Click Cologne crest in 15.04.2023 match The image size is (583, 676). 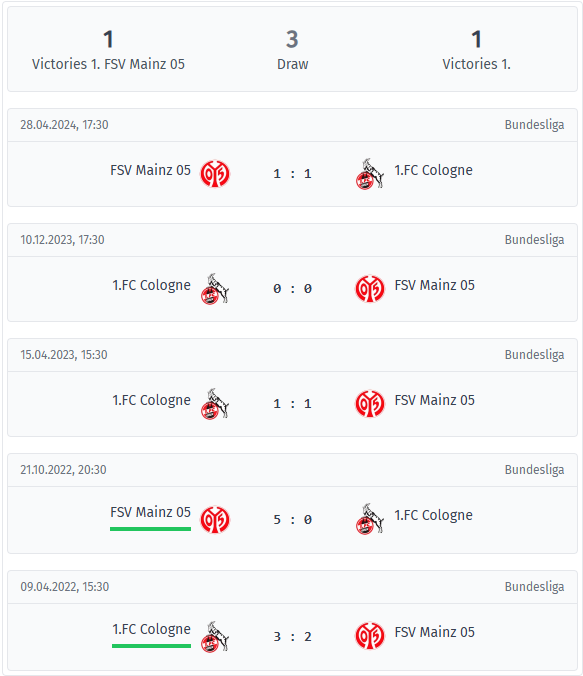click(x=215, y=404)
